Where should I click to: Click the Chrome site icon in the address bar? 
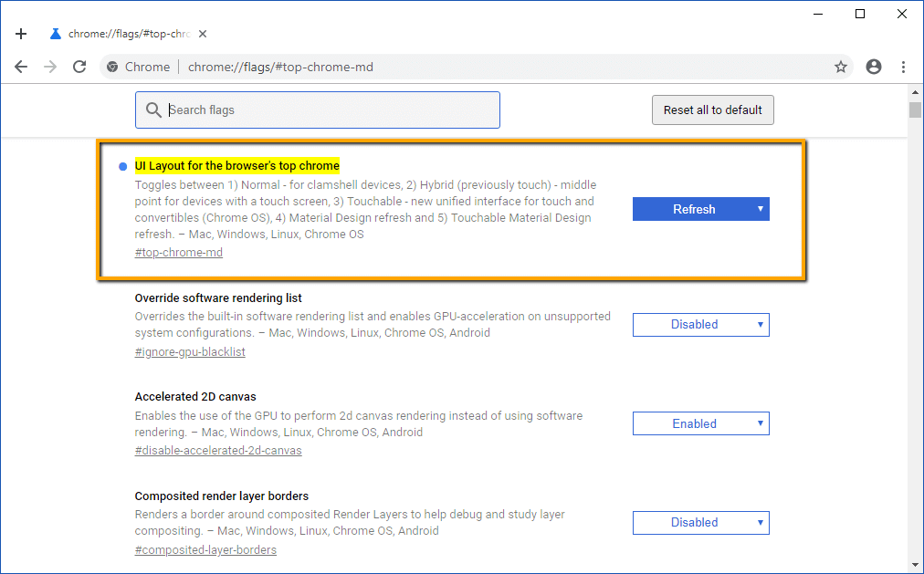(111, 67)
